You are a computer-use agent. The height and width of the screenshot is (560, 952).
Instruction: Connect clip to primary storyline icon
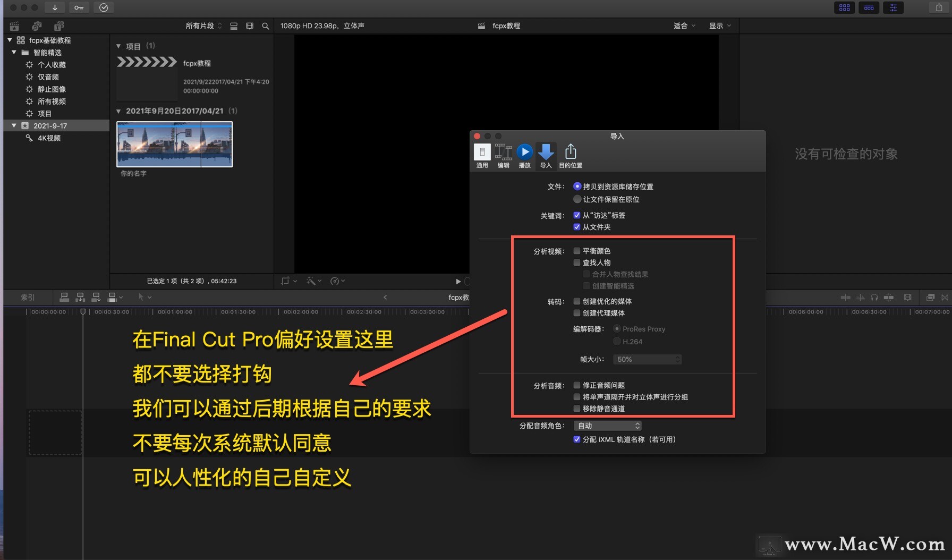click(x=64, y=297)
